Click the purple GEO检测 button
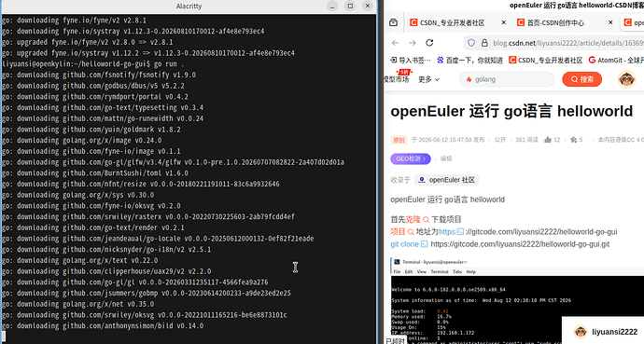The height and width of the screenshot is (344, 644). coord(411,158)
